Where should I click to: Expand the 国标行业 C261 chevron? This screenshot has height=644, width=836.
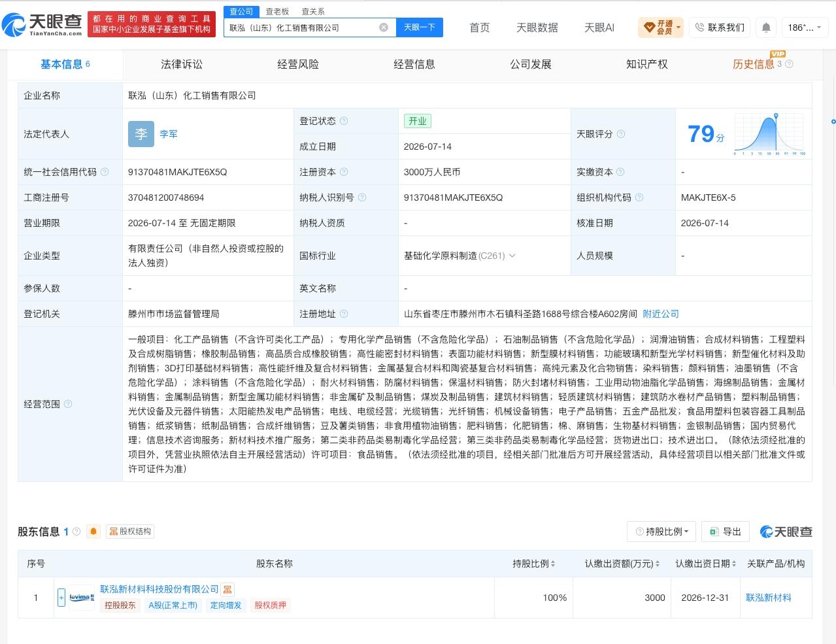click(x=512, y=256)
